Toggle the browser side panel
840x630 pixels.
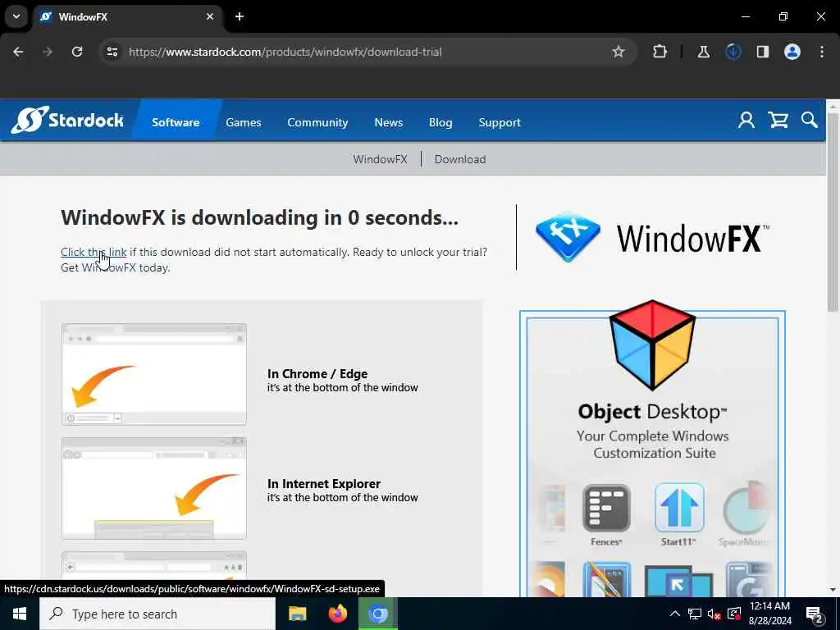(x=763, y=52)
